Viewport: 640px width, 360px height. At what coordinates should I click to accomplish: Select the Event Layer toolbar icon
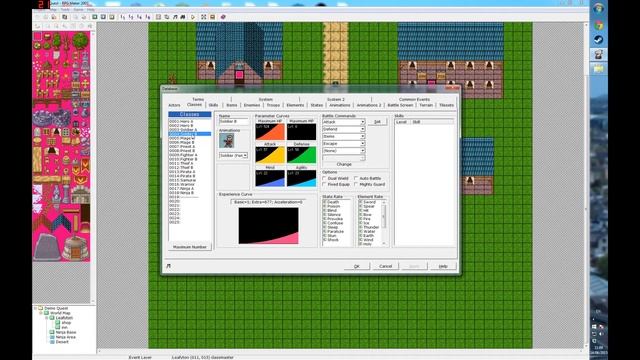coord(111,17)
